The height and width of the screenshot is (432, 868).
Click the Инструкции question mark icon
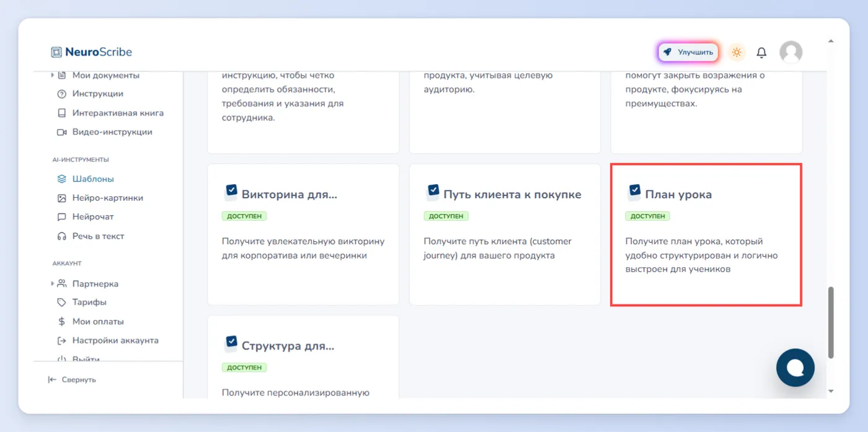(61, 94)
